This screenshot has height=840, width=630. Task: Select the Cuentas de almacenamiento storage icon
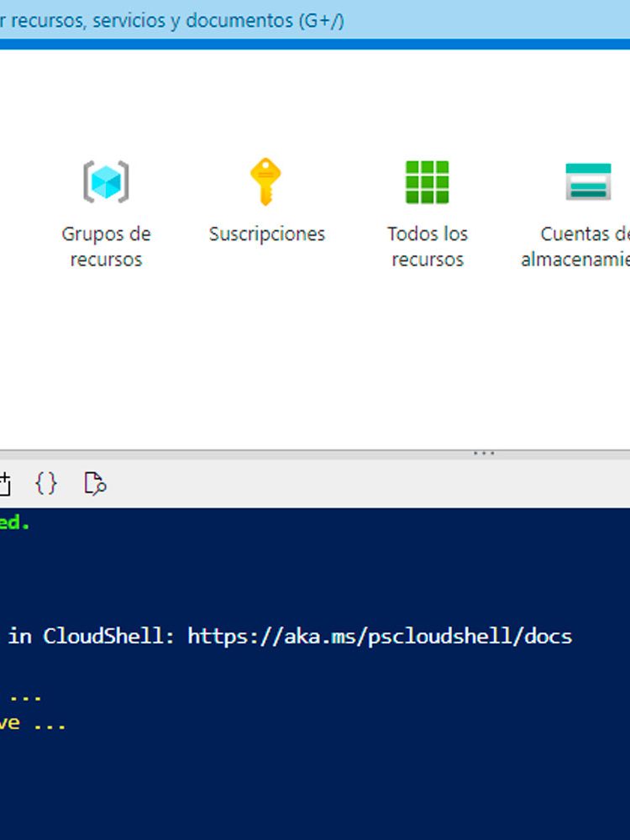[588, 181]
